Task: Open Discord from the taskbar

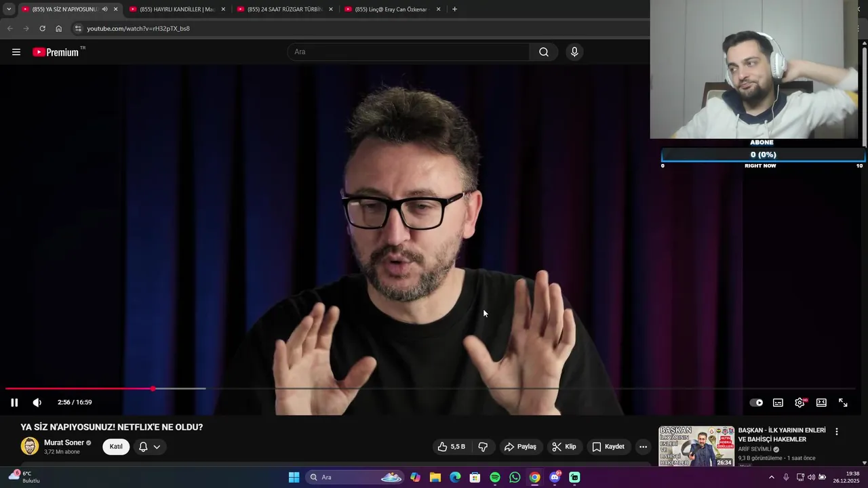Action: (x=555, y=477)
